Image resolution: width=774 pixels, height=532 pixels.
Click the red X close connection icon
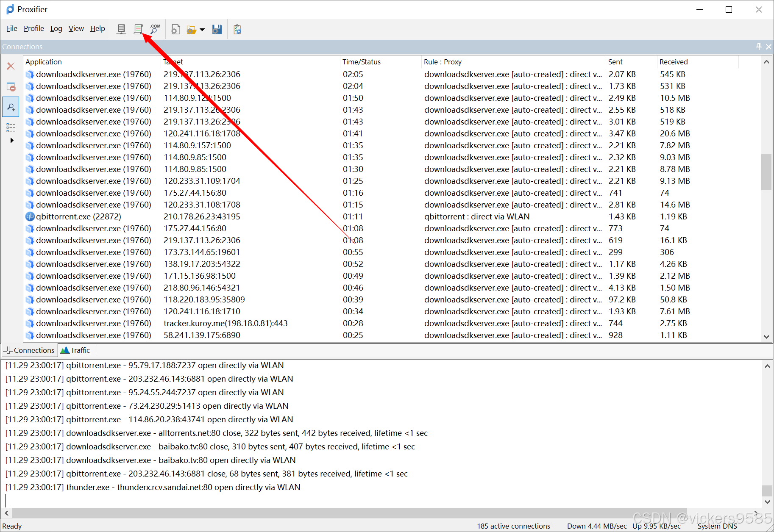[11, 66]
